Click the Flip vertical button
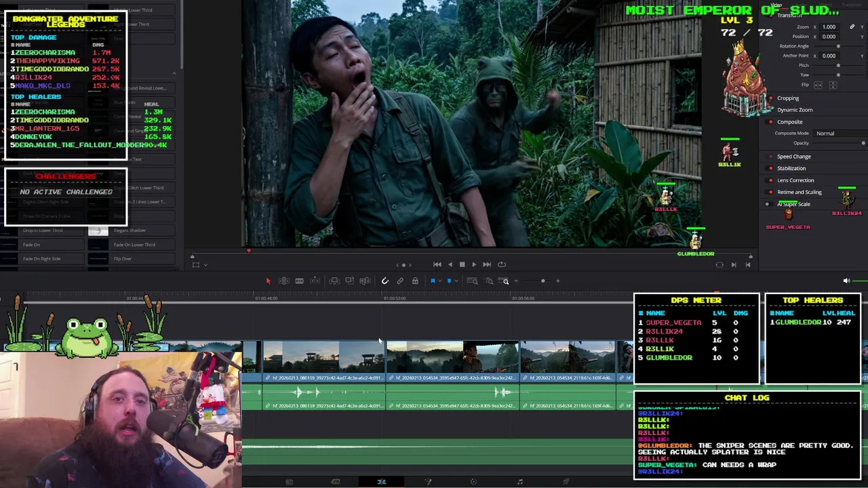The image size is (868, 488). click(832, 85)
